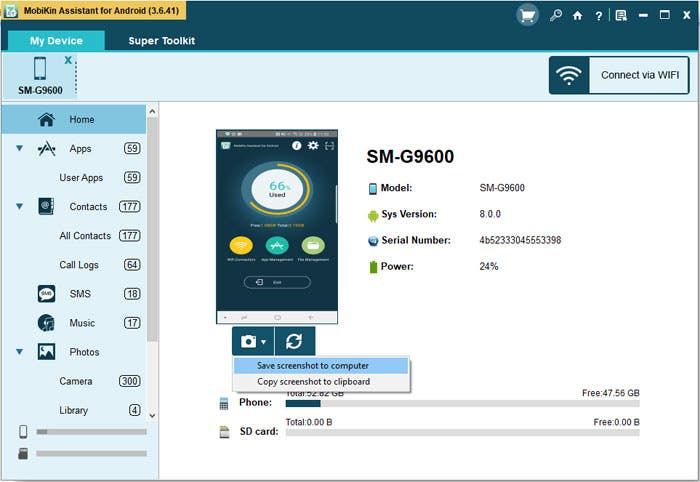Open the help question mark icon
This screenshot has height=482, width=700.
click(x=598, y=16)
